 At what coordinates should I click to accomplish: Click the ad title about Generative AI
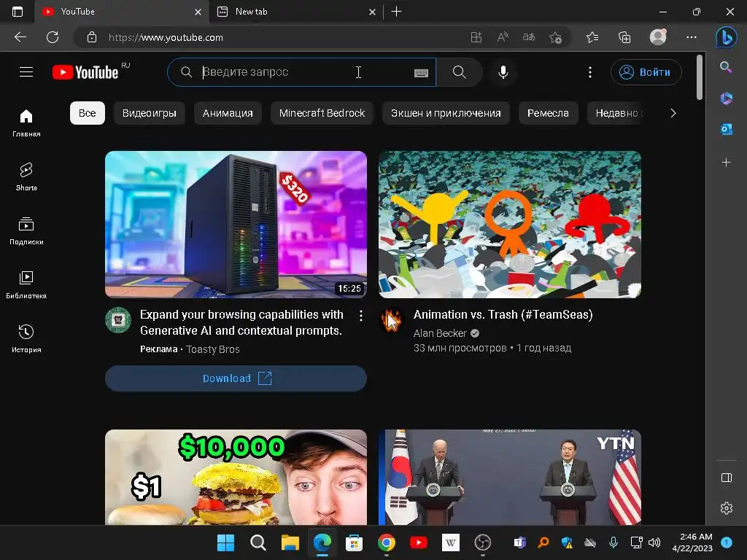(x=241, y=322)
